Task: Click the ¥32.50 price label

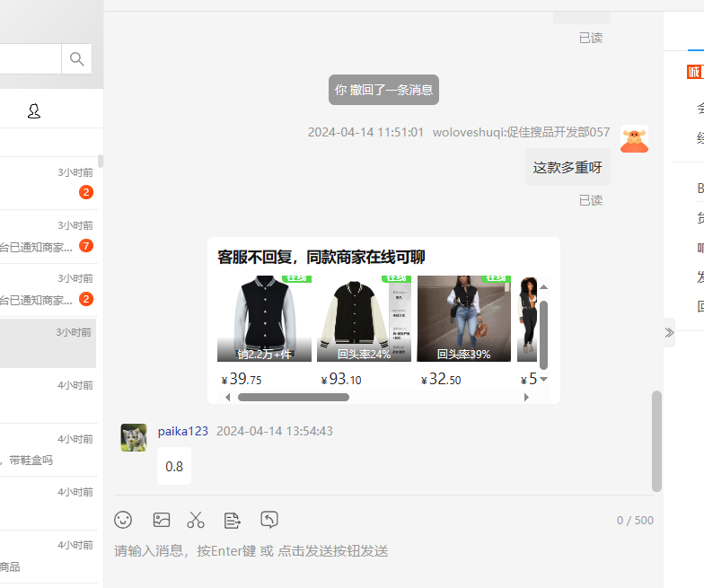Action: click(441, 379)
